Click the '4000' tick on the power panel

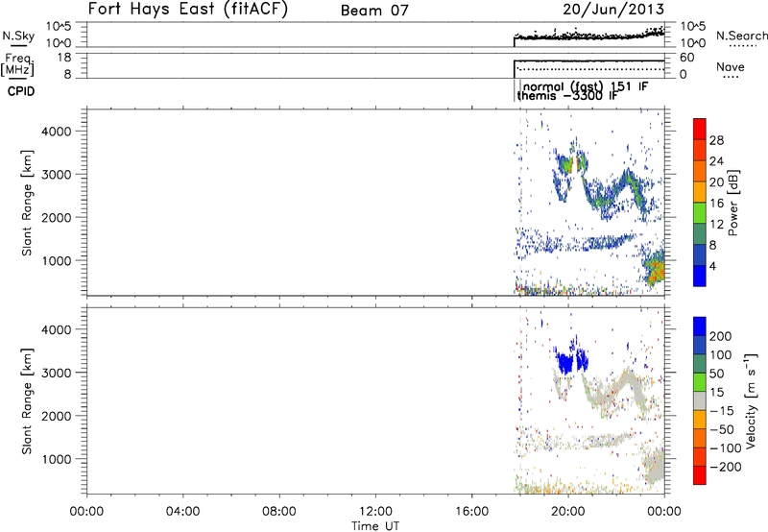coord(57,132)
